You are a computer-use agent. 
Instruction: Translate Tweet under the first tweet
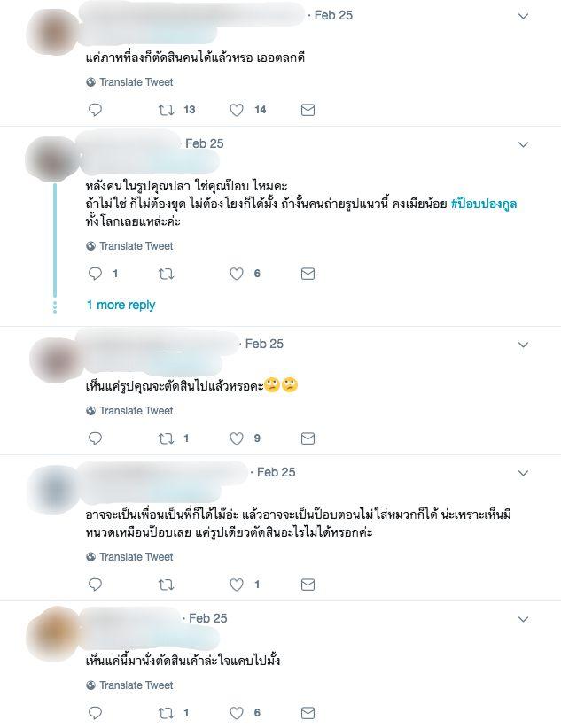(x=129, y=82)
